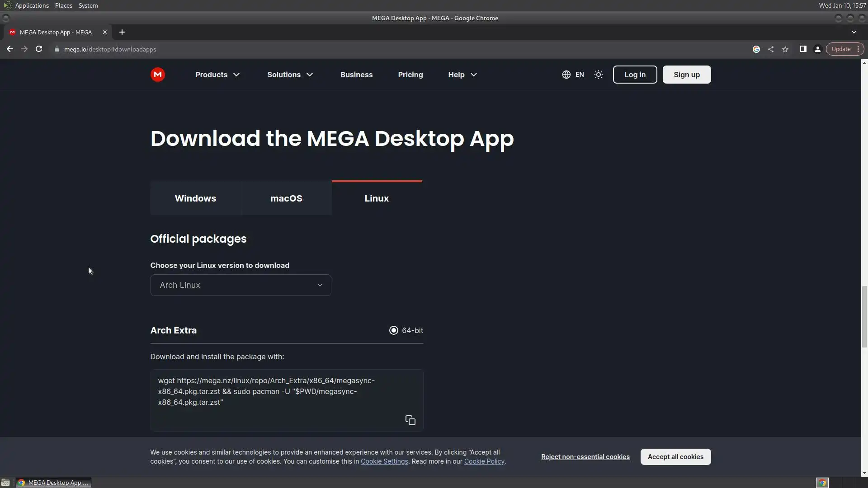Switch to the macOS tab

286,198
